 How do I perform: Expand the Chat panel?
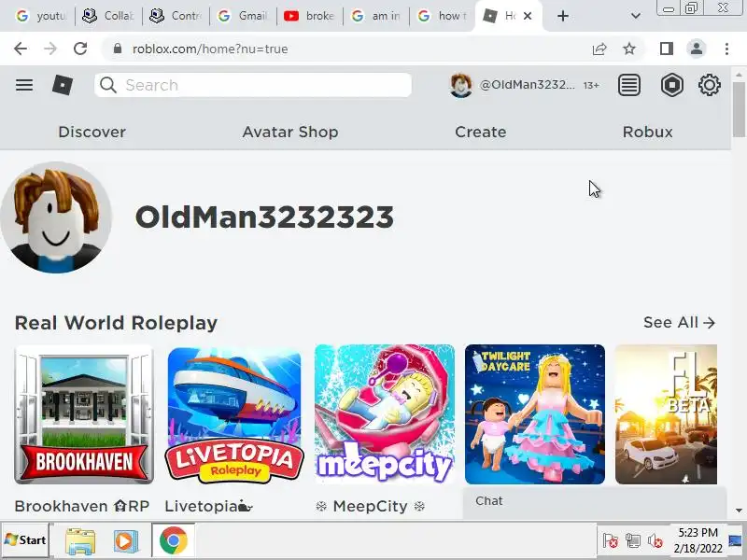coord(595,502)
